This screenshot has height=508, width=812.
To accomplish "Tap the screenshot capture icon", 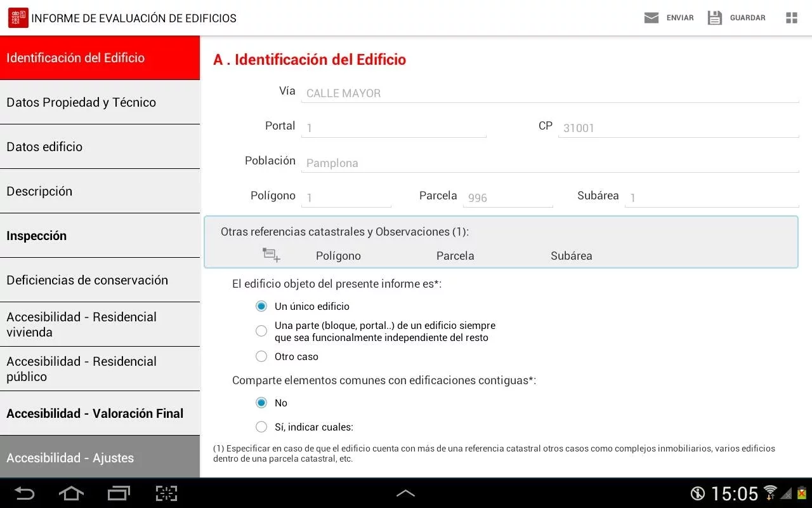I will [166, 493].
